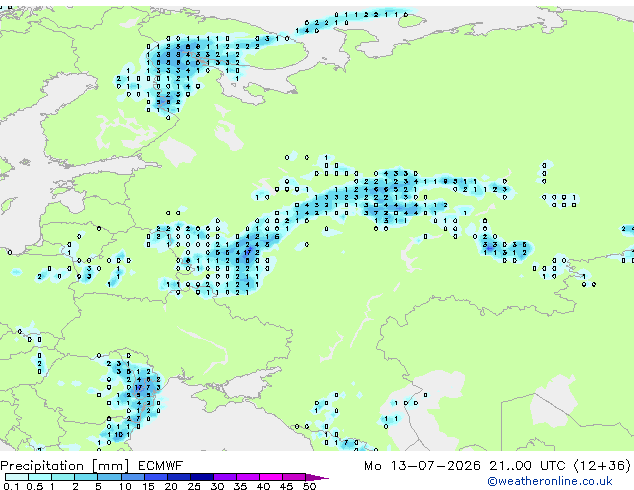Screen dimensions: 634x490
Task: Select the 5–10 mm legend swatch
Action: coord(109,477)
